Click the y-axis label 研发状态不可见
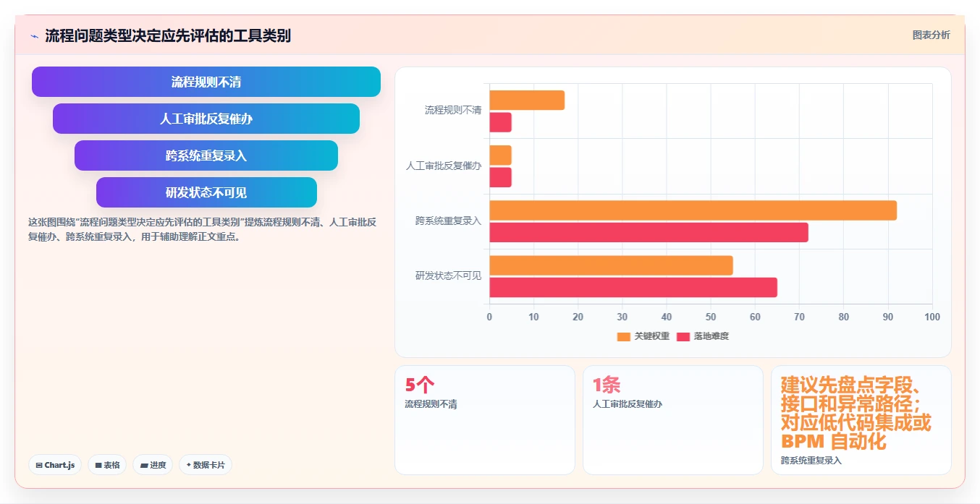The width and height of the screenshot is (980, 504). pyautogui.click(x=449, y=276)
